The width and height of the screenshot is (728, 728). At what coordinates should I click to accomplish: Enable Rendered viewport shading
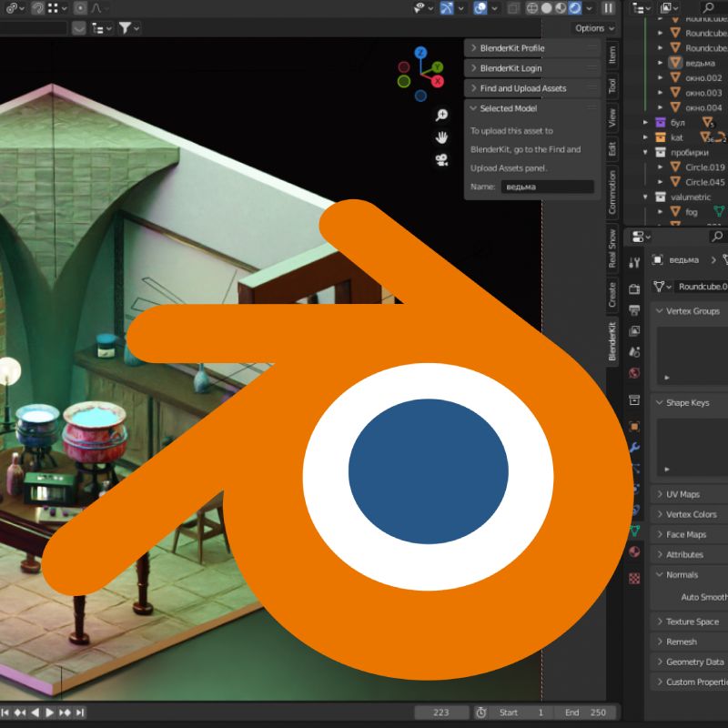tap(573, 9)
